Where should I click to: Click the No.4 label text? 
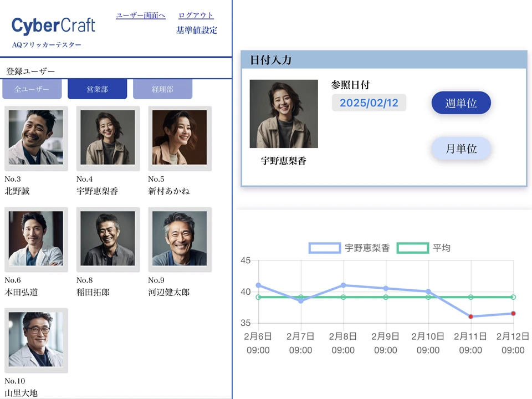(x=84, y=179)
